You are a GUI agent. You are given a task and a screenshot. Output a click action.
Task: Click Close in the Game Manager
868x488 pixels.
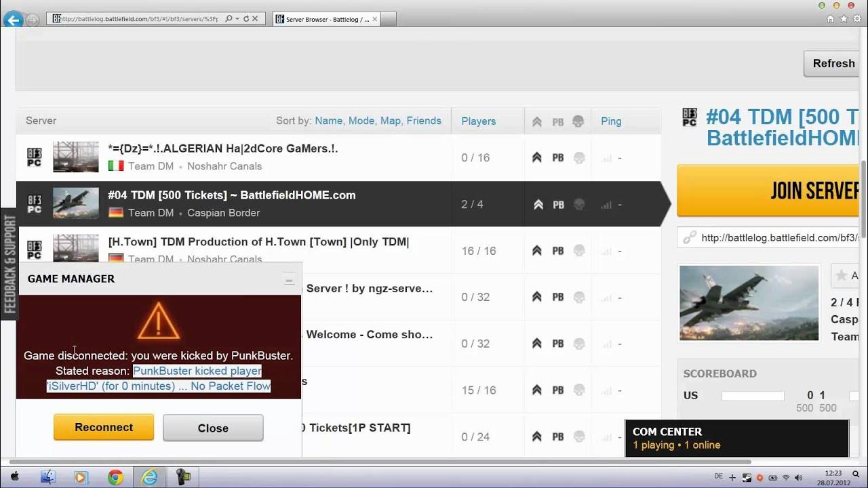coord(213,428)
